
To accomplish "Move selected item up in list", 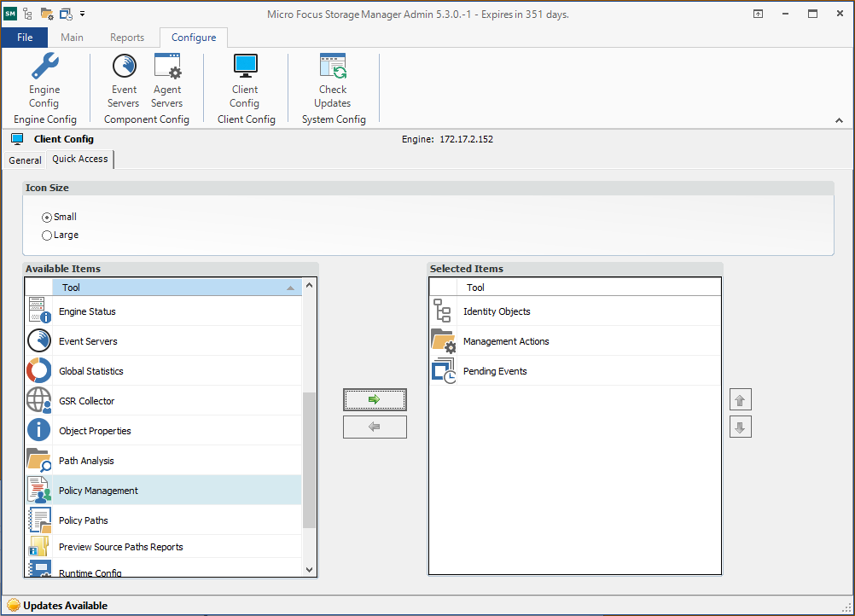I will click(741, 400).
